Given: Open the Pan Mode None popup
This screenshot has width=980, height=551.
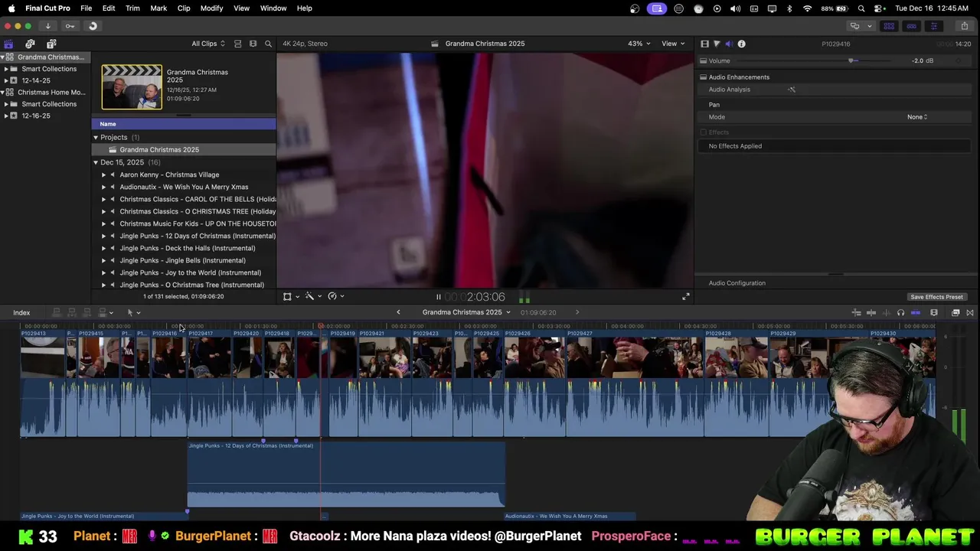Looking at the screenshot, I should 917,117.
